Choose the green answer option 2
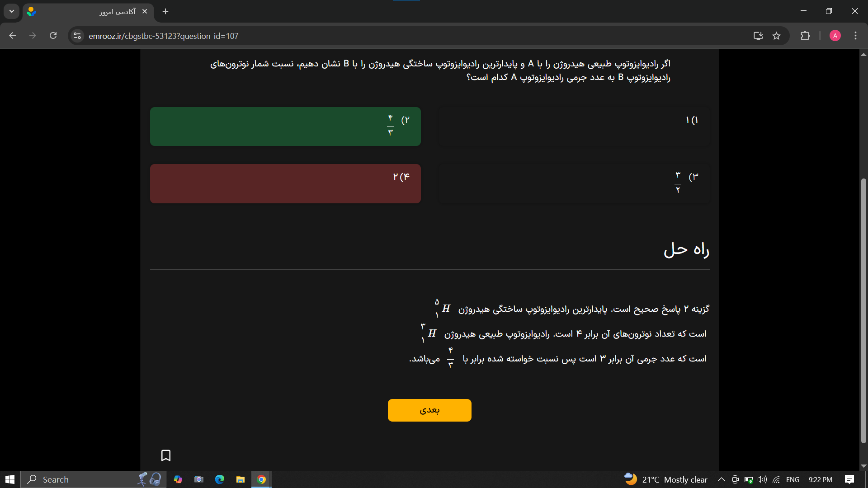The height and width of the screenshot is (488, 868). tap(285, 126)
